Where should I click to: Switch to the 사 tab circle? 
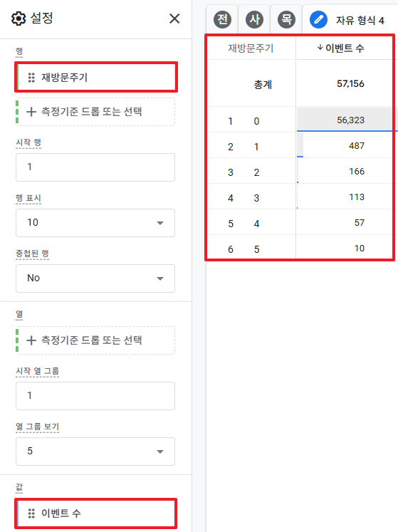254,19
